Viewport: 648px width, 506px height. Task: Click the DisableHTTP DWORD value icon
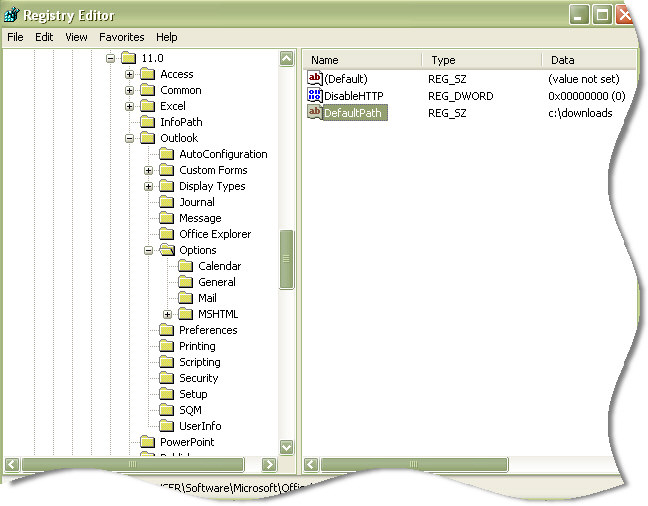click(x=314, y=95)
